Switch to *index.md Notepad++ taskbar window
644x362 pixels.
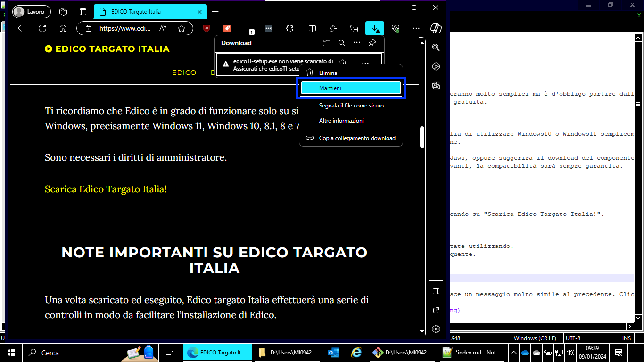471,353
